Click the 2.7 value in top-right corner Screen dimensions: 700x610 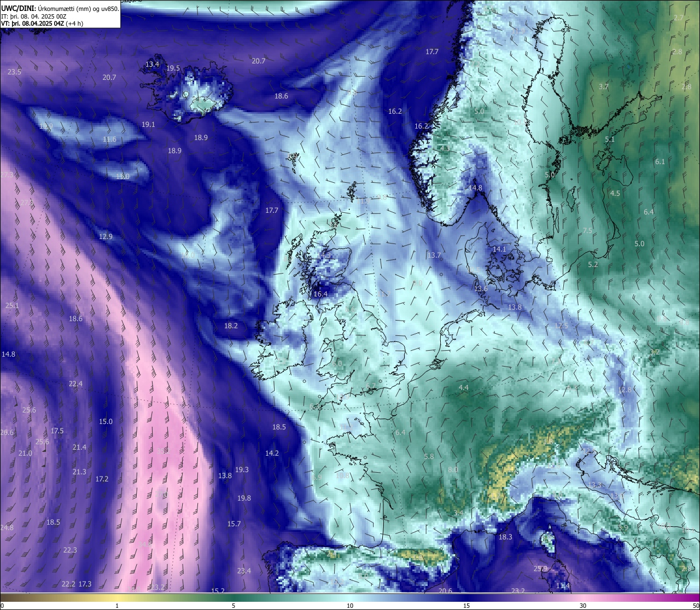(678, 18)
